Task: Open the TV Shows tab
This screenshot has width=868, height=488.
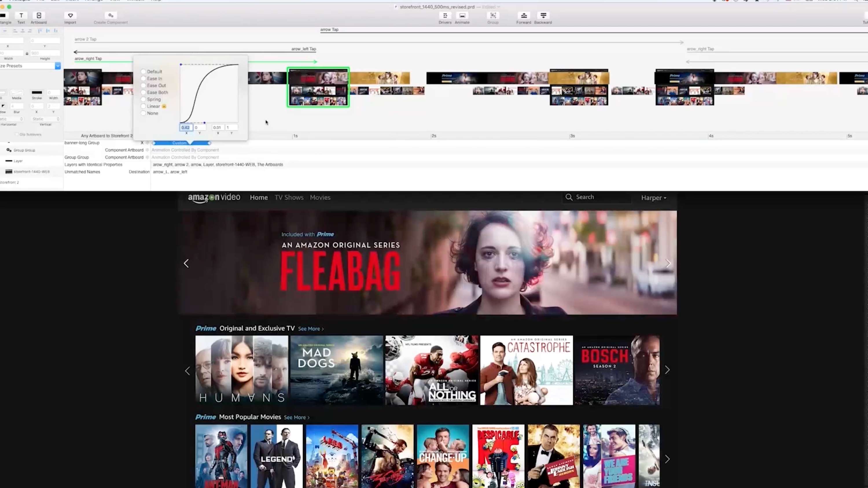Action: 289,198
